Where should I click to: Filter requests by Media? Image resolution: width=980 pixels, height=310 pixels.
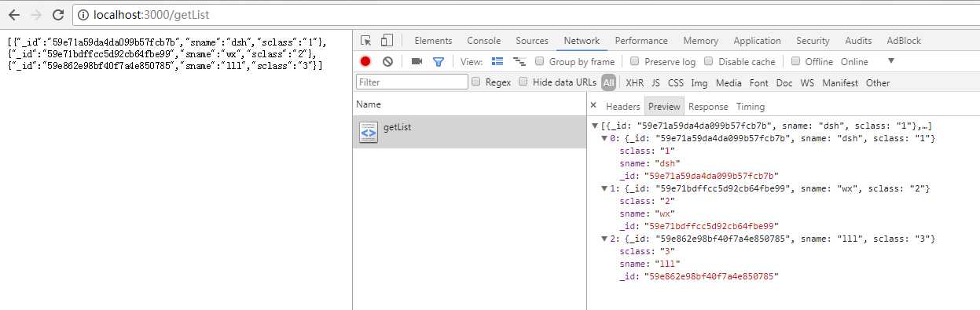tap(729, 82)
